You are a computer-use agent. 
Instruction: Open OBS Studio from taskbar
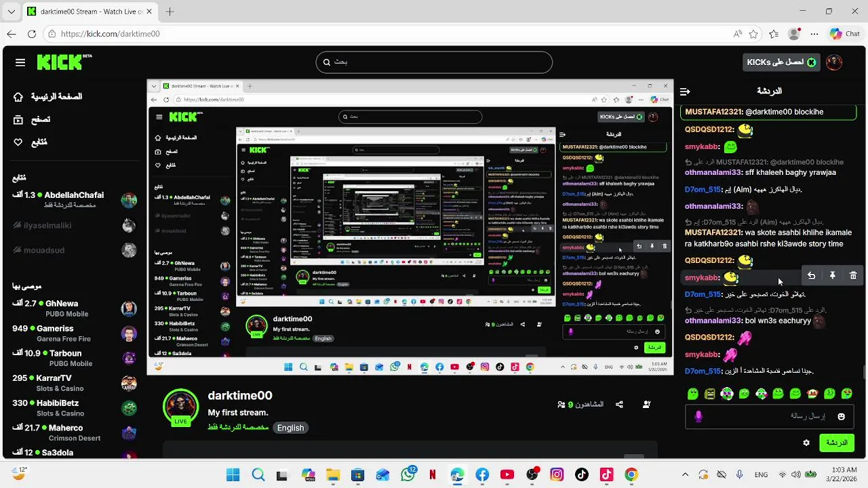pyautogui.click(x=532, y=475)
